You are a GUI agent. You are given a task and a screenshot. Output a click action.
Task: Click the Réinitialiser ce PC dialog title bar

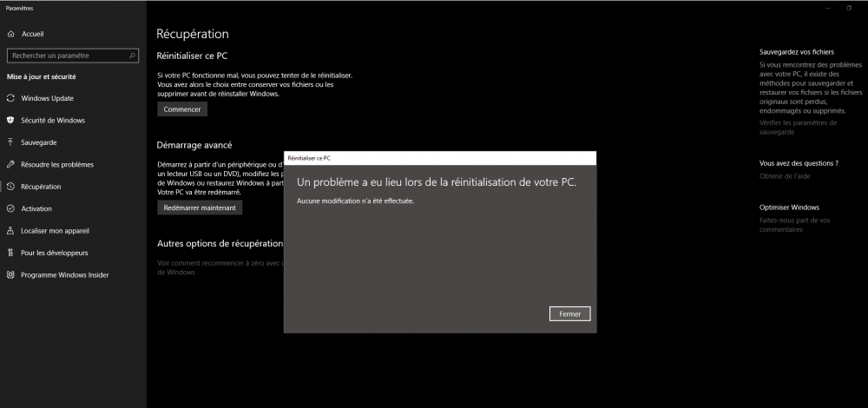440,158
